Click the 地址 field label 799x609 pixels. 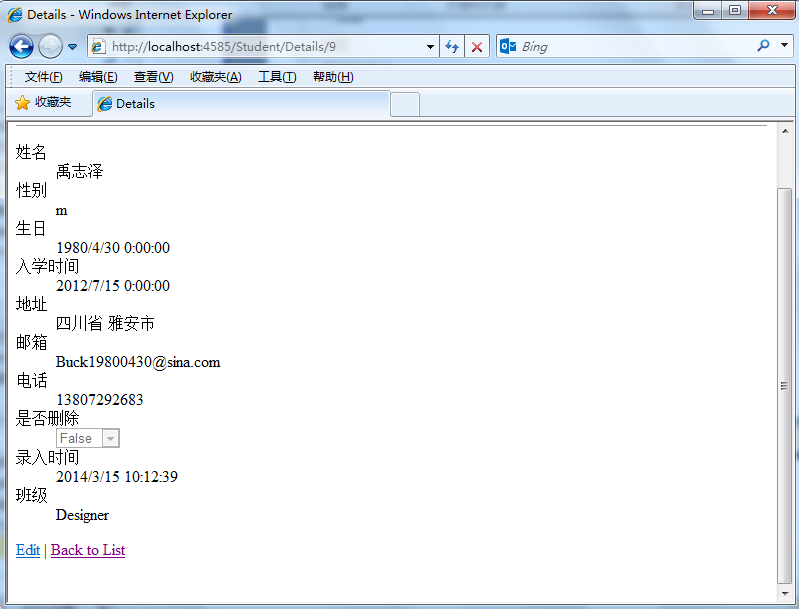(x=31, y=304)
